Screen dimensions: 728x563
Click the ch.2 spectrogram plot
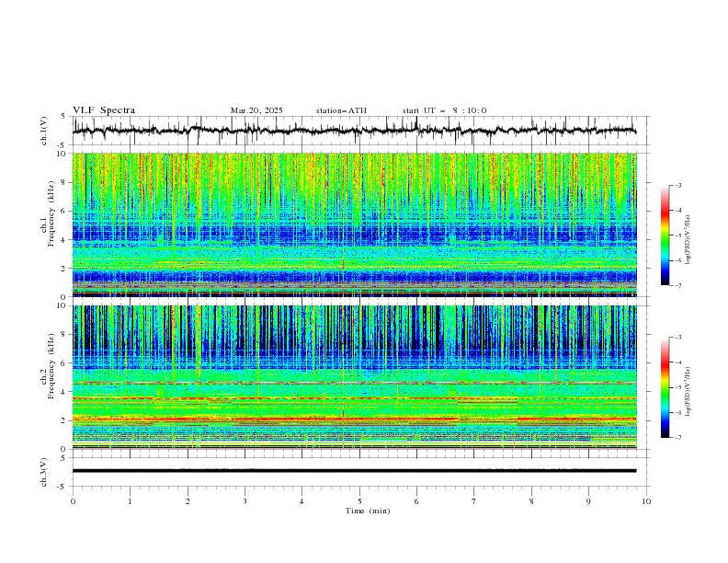pos(354,377)
